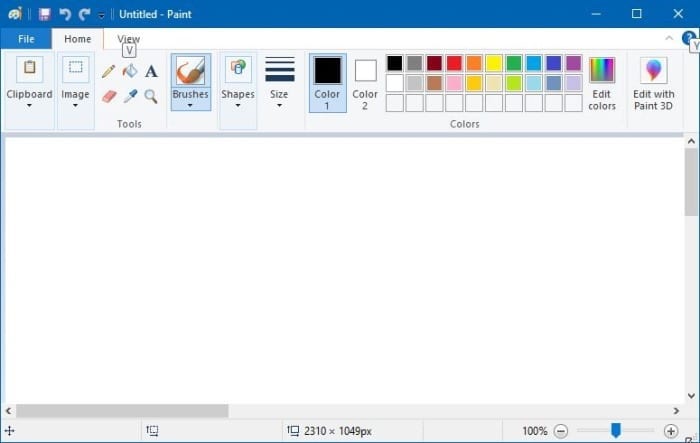Pick the brown color swatch
Screen dimensions: 700x443
tap(434, 83)
